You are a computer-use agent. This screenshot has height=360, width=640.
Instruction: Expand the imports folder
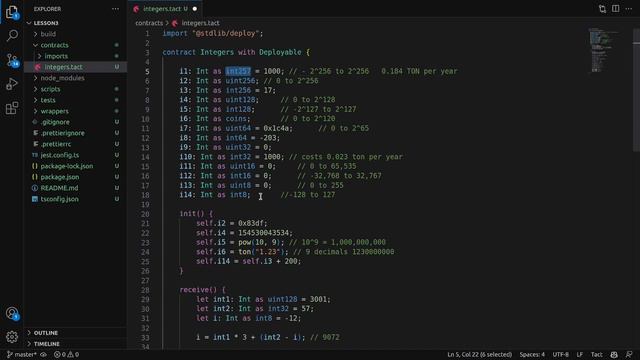(x=56, y=56)
